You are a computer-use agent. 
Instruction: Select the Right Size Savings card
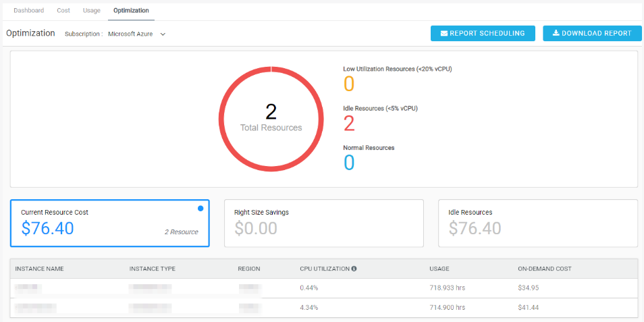tap(323, 223)
